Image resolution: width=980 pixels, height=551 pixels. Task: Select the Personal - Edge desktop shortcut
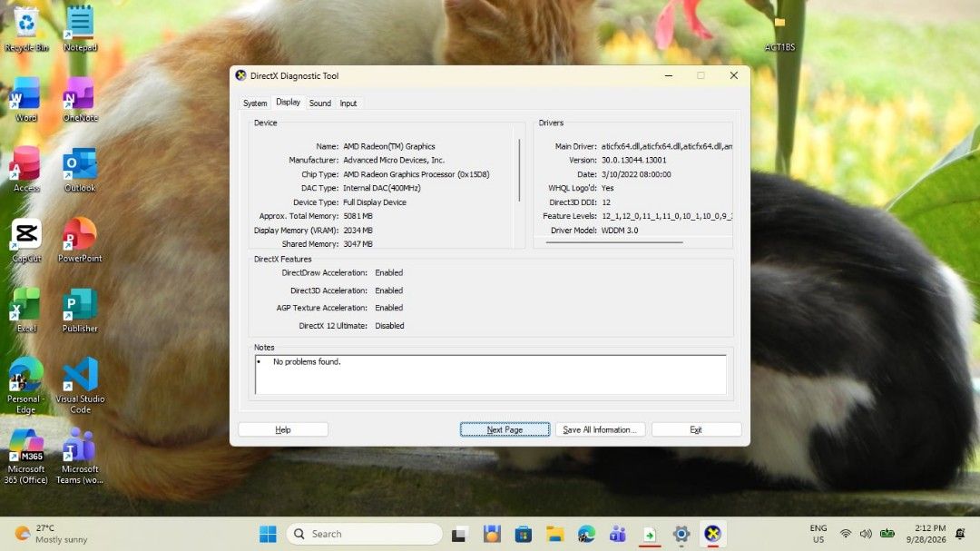26,386
